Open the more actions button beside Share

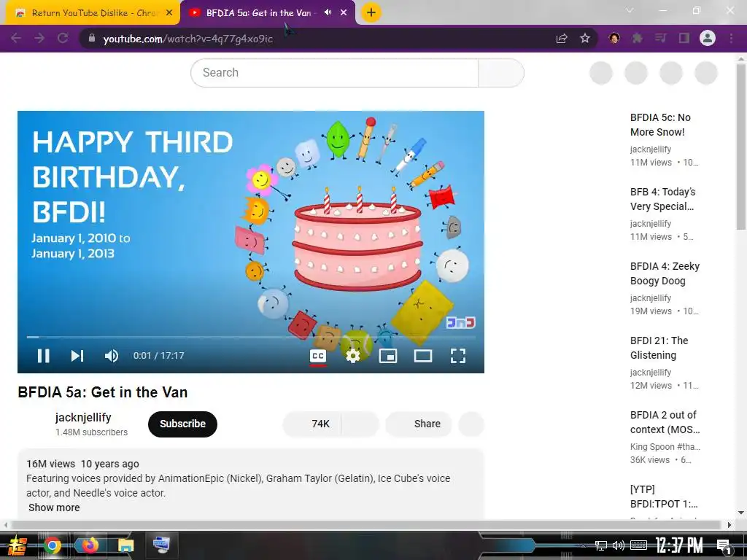pyautogui.click(x=471, y=424)
